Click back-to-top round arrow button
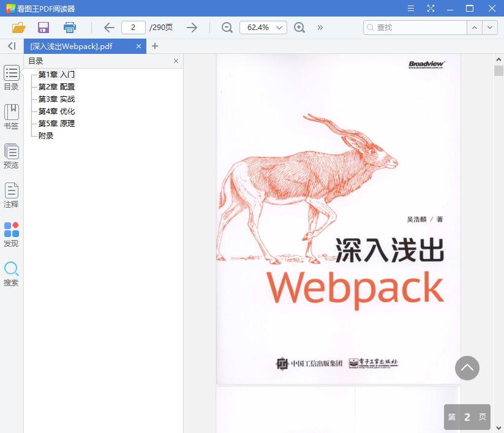 (x=467, y=368)
